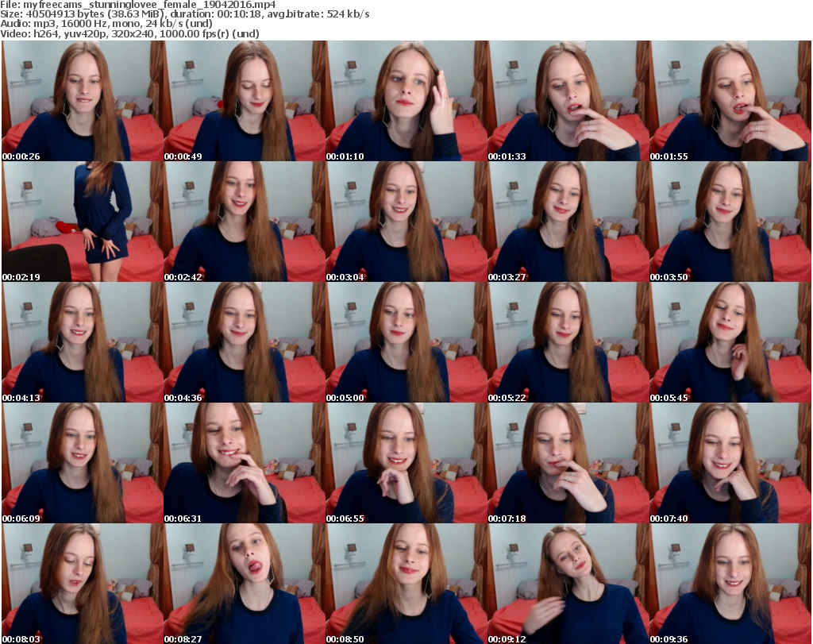Pick the thumbnail at 00:03:50

730,222
